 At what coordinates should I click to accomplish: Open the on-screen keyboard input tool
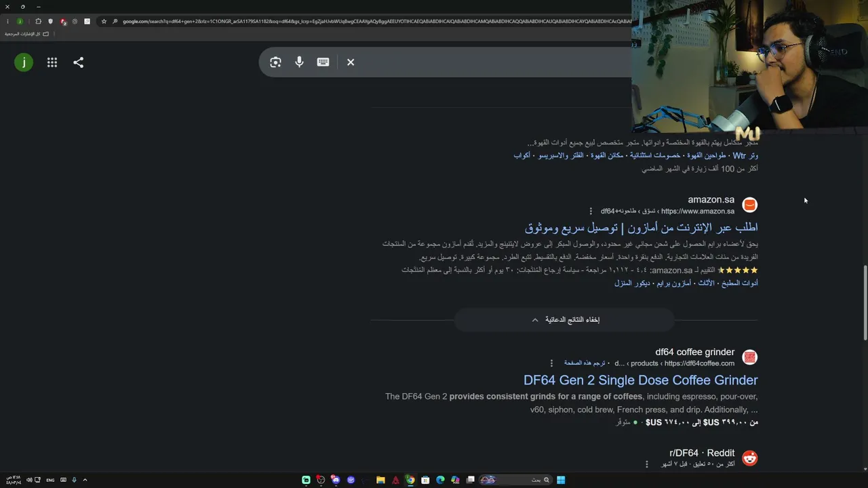323,62
